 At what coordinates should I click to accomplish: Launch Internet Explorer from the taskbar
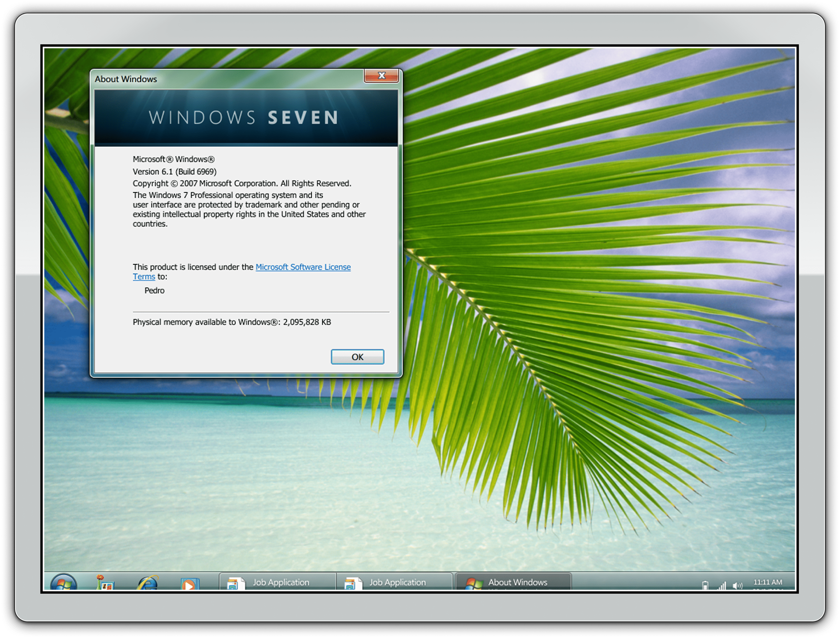coord(148,583)
